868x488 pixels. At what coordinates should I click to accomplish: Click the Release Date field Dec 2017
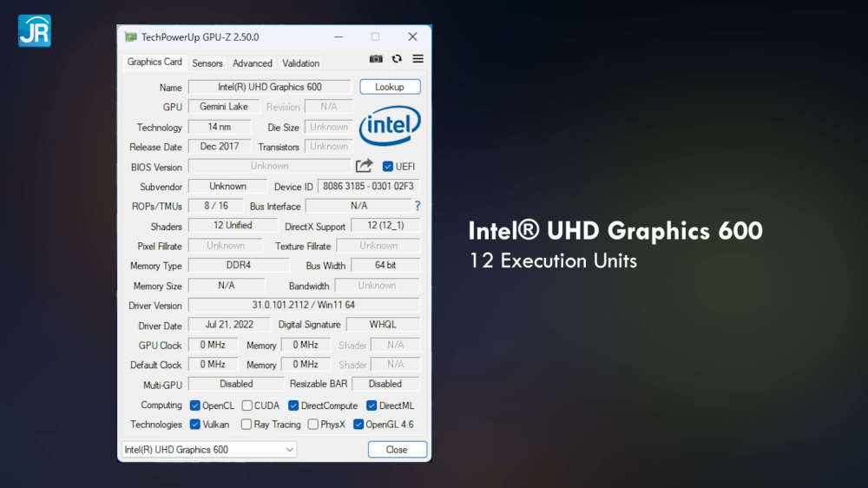220,146
